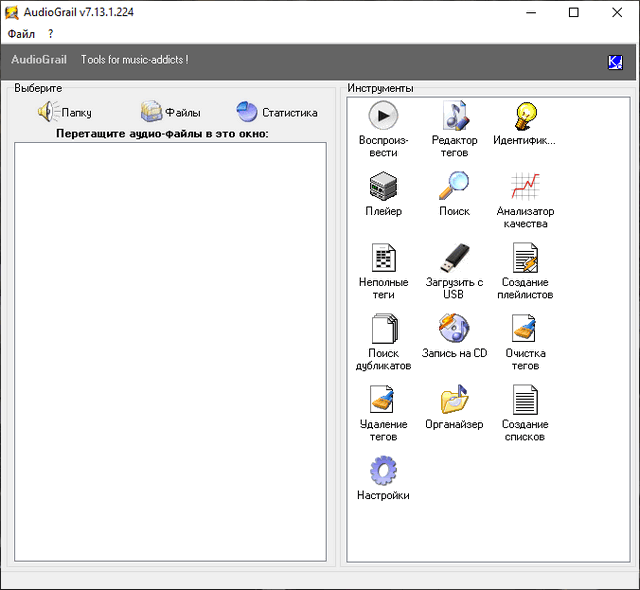Select the Поиск magnifier tool
Screen dimensions: 640x590
pos(454,186)
